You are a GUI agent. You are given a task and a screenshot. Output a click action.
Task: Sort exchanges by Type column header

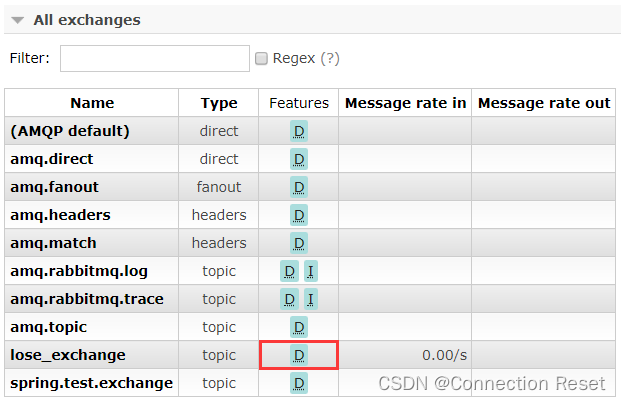coord(219,103)
